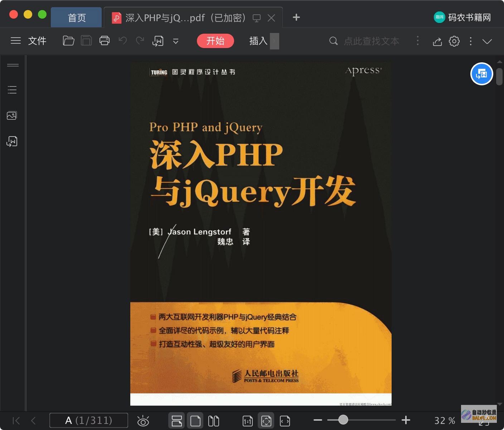Screen dimensions: 504x430
Task: Focus the 点此查找文本 search field
Action: [x=372, y=41]
